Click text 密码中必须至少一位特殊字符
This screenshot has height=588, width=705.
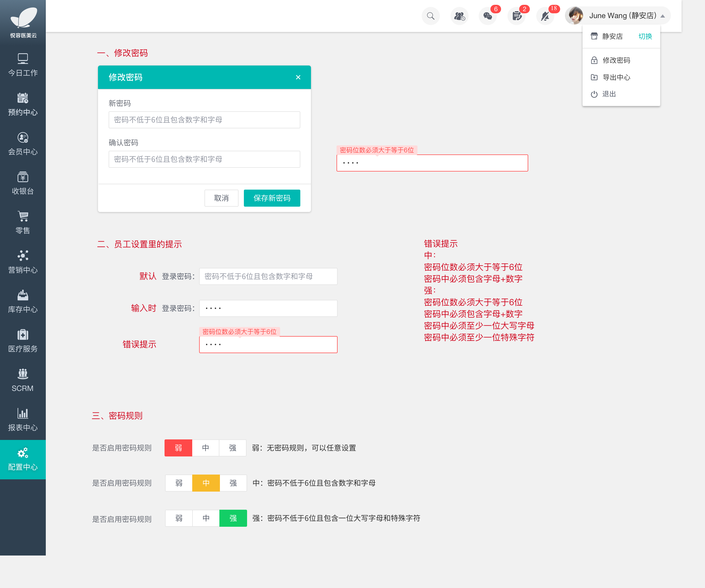pos(479,337)
